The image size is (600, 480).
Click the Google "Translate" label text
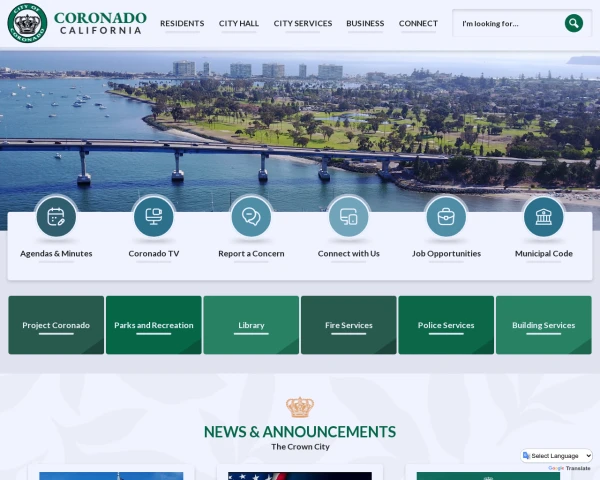click(x=578, y=468)
